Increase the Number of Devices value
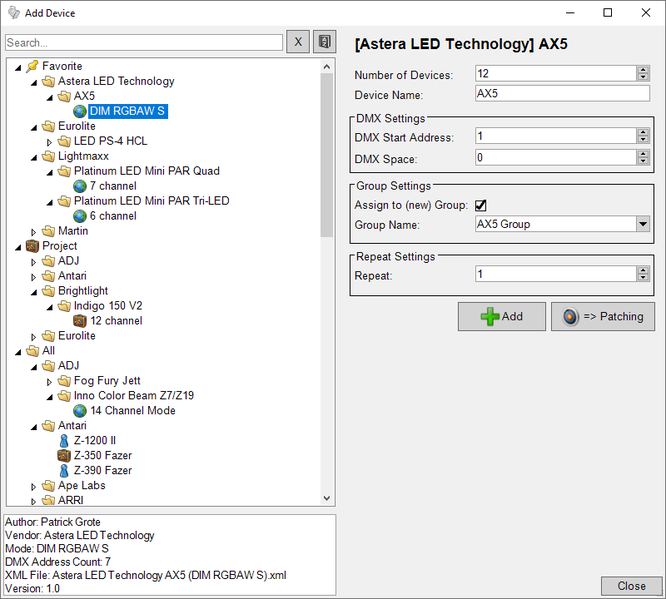666x599 pixels. point(642,70)
